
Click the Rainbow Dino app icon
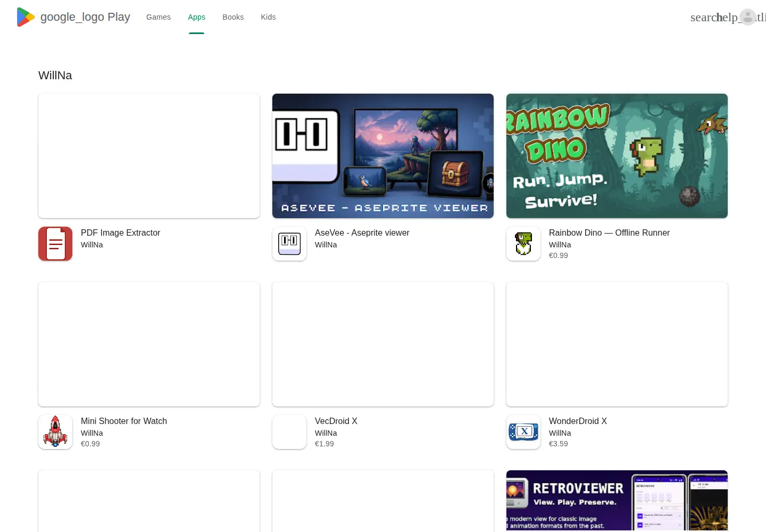(523, 244)
